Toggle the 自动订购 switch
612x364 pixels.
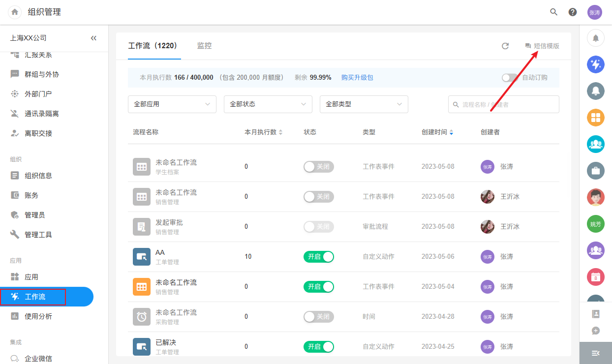coord(510,78)
